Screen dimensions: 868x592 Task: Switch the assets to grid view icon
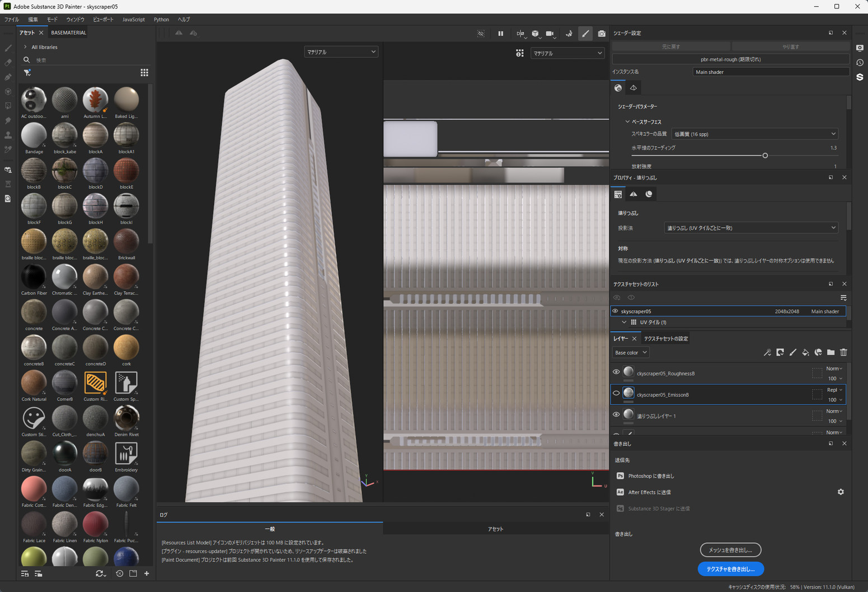click(x=144, y=73)
